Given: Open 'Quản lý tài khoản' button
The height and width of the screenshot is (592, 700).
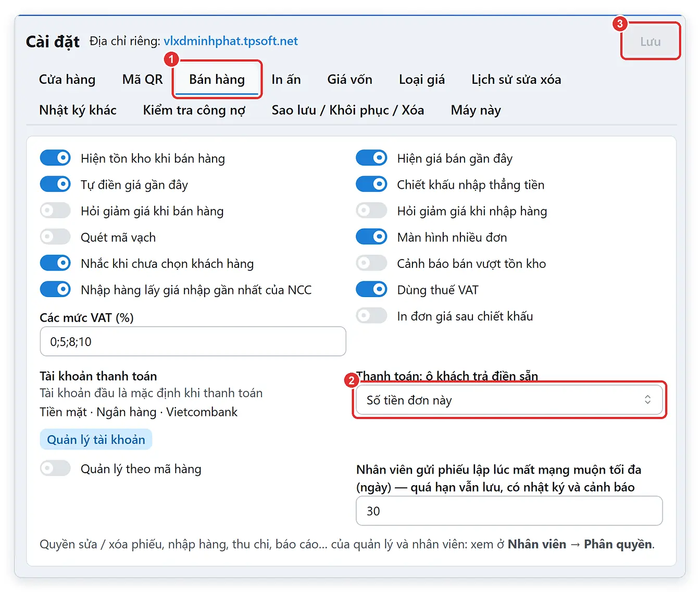Looking at the screenshot, I should click(x=96, y=439).
